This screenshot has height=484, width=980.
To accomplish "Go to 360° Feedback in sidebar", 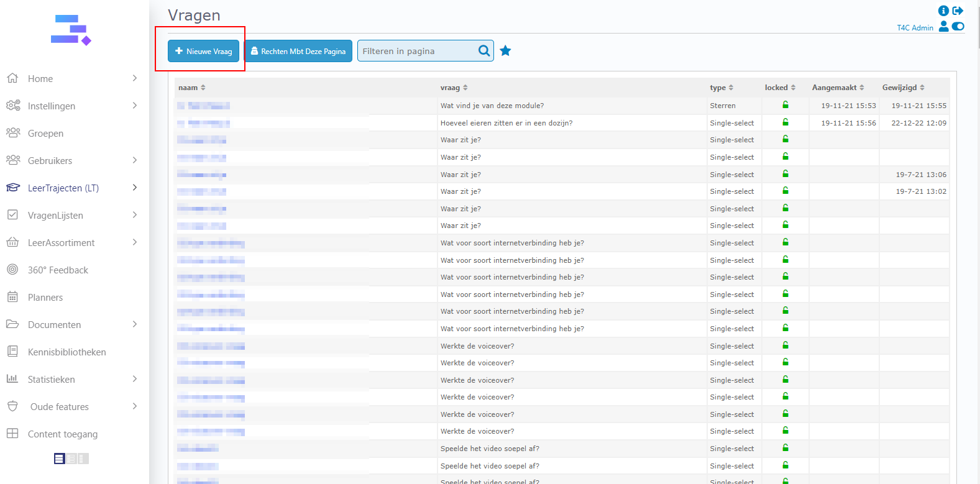I will point(58,270).
